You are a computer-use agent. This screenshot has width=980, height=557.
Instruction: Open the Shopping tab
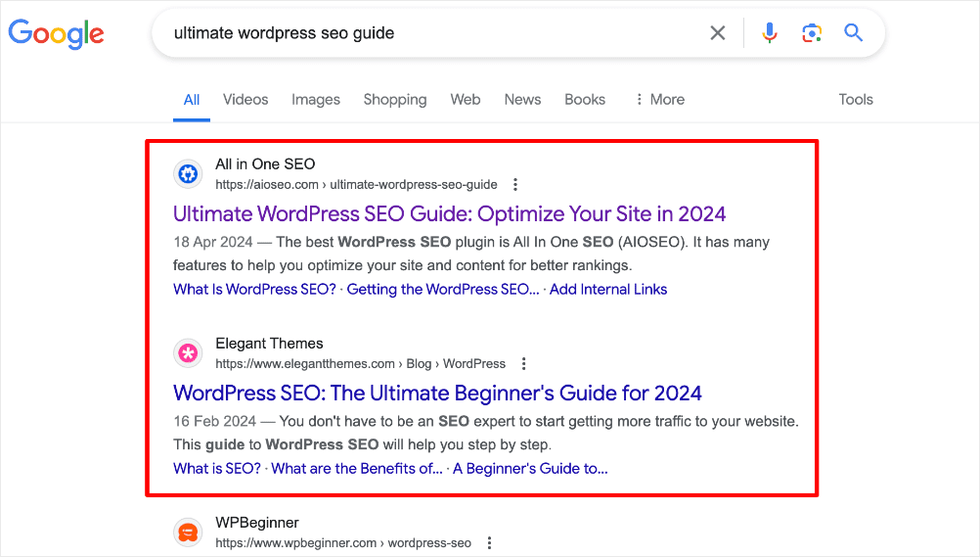pos(395,100)
